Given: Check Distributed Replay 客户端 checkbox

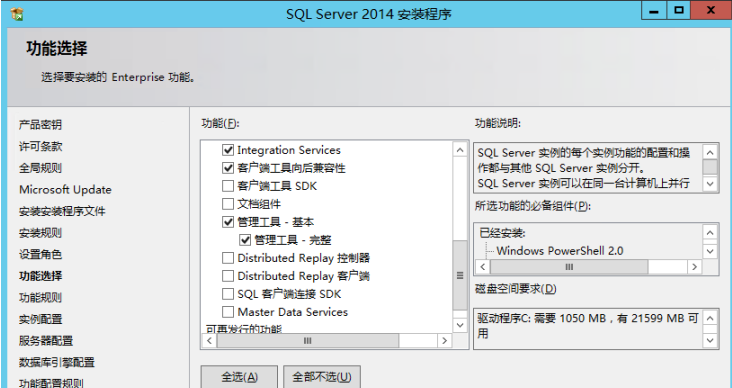Looking at the screenshot, I should point(228,276).
